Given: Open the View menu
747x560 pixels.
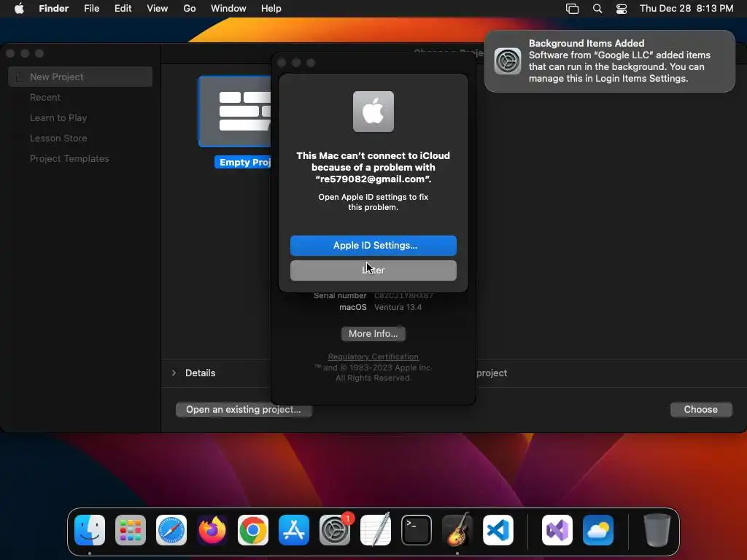Looking at the screenshot, I should coord(158,9).
